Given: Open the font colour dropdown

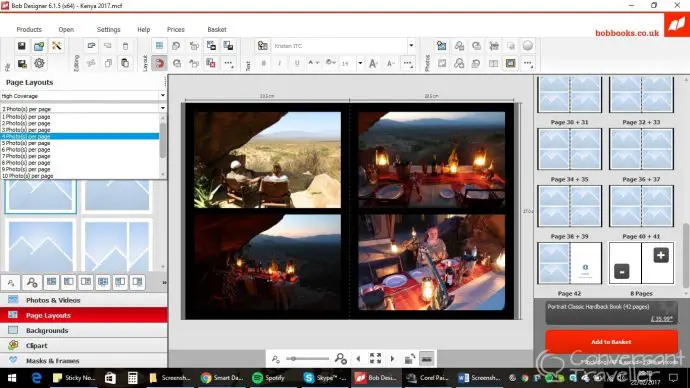Looking at the screenshot, I should (x=314, y=63).
